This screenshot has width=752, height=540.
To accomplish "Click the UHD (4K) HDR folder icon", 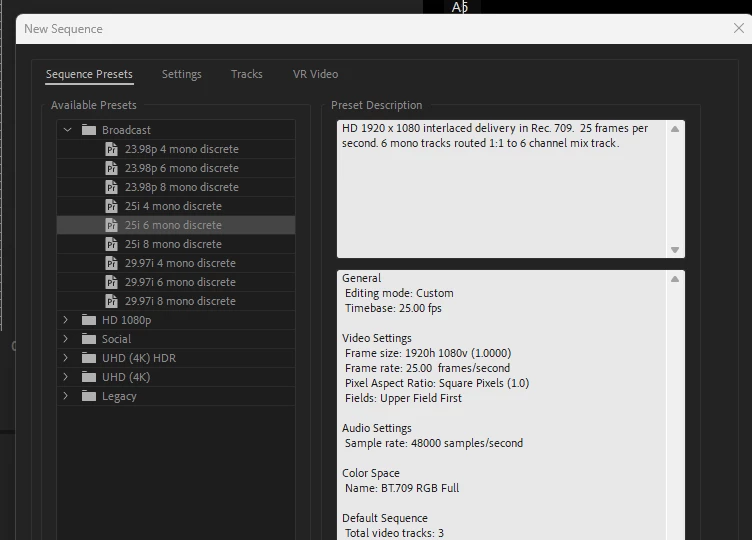I will [x=89, y=358].
